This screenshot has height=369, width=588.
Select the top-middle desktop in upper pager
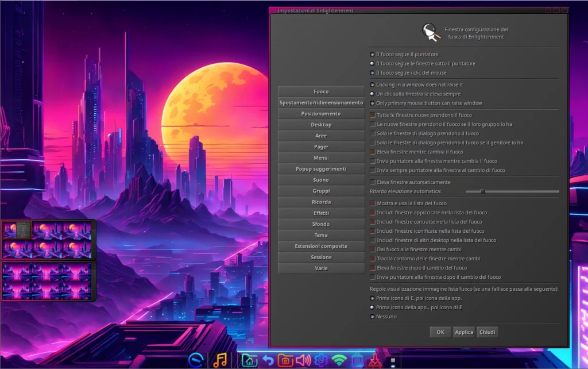[x=48, y=230]
